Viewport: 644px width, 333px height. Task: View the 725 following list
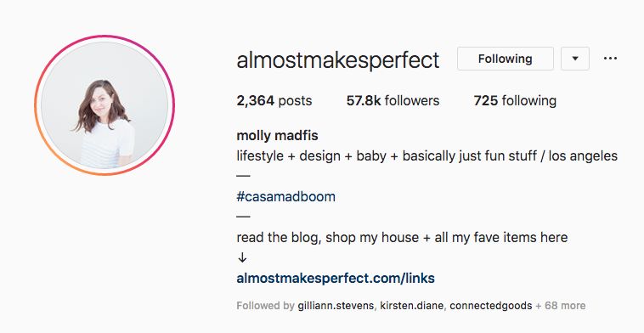[x=515, y=100]
